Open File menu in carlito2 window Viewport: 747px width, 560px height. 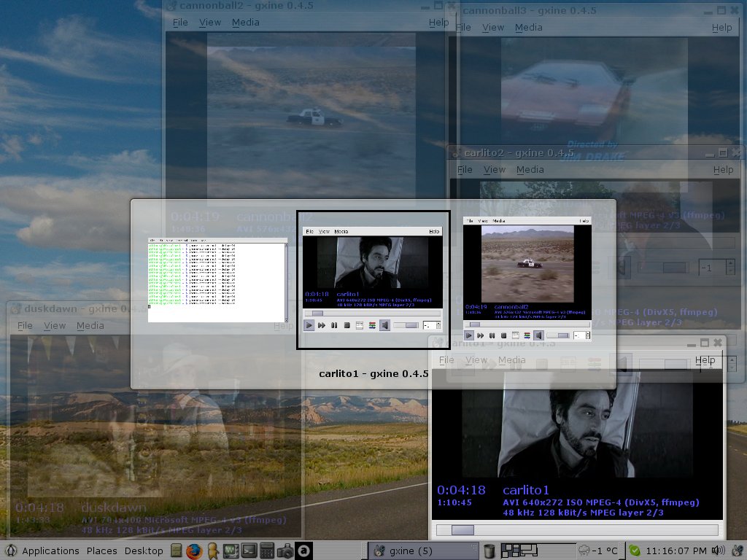[465, 169]
